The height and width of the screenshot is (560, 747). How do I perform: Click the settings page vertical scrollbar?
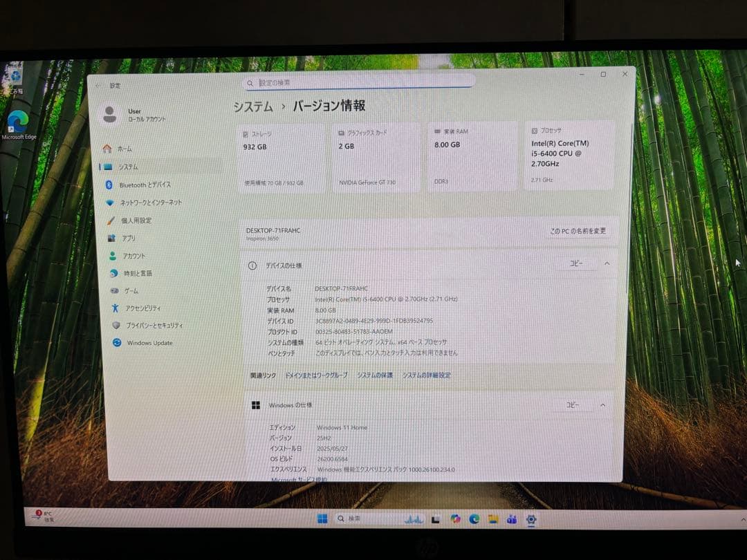(628, 208)
